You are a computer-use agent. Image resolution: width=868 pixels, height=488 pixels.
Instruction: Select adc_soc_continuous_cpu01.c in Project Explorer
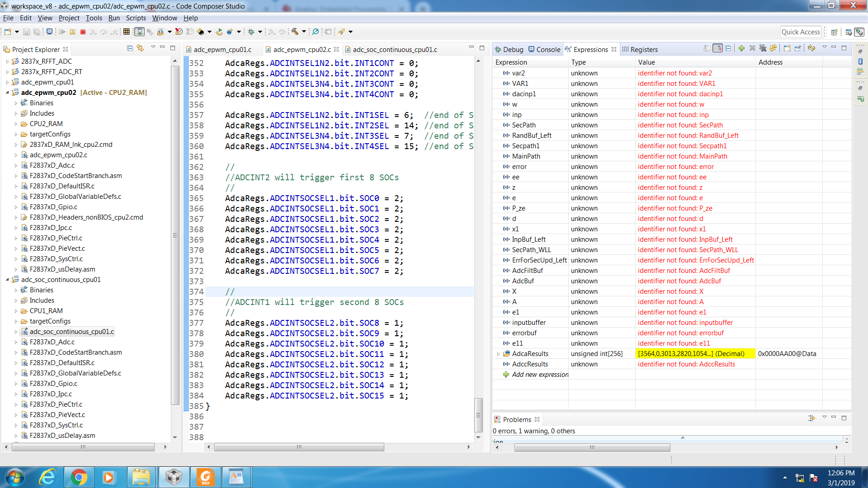pyautogui.click(x=72, y=332)
